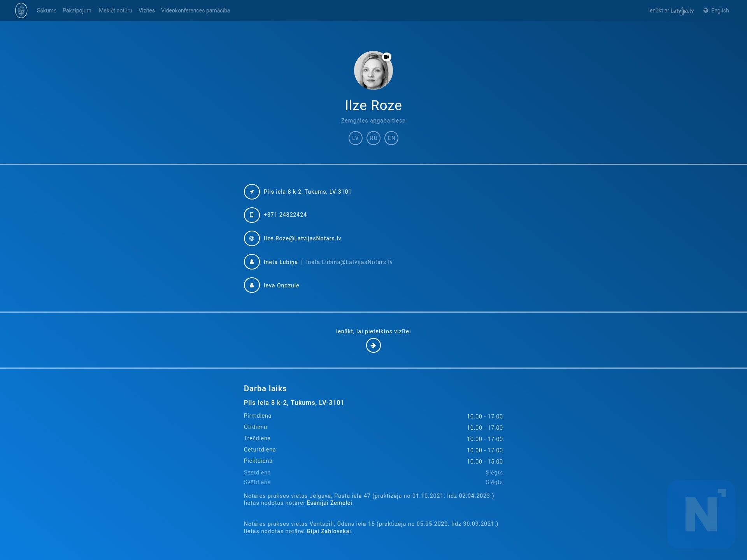The width and height of the screenshot is (747, 560).
Task: Call number +371 24822424
Action: (x=285, y=215)
